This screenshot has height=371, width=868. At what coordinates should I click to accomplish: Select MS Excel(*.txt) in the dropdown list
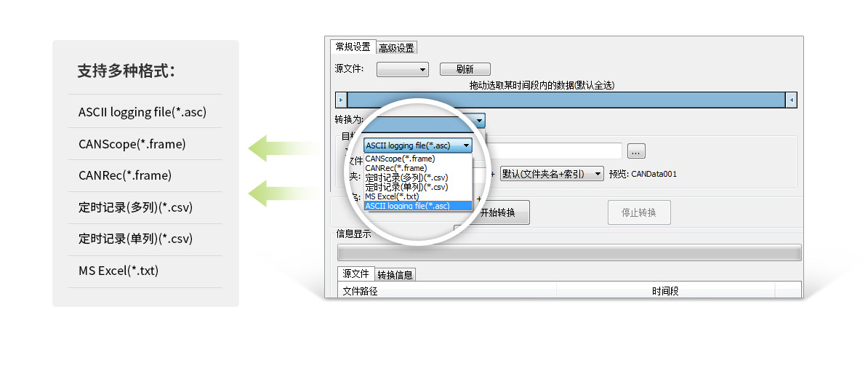click(x=392, y=196)
